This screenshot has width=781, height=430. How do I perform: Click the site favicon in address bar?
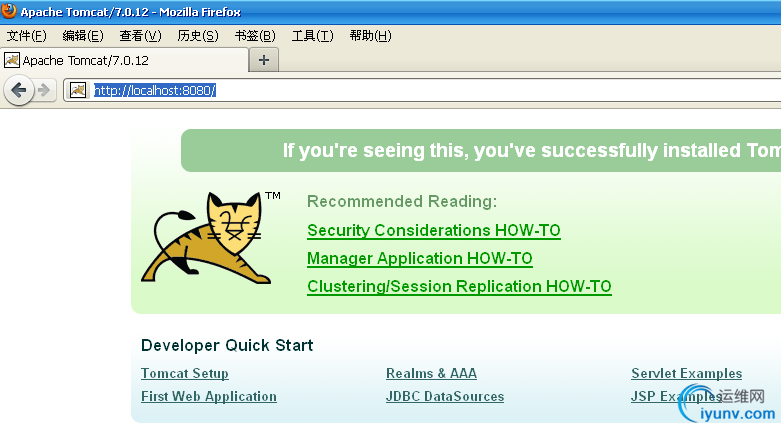(78, 90)
